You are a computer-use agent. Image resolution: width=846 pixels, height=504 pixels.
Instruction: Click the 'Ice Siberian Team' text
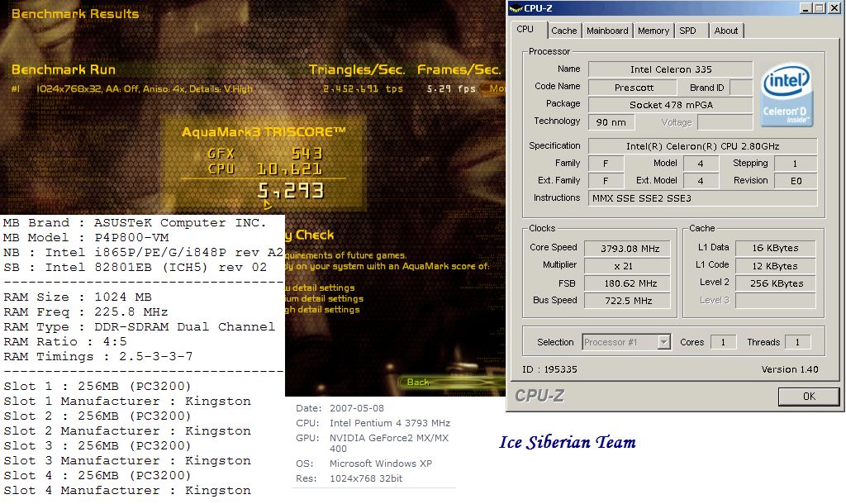(567, 443)
